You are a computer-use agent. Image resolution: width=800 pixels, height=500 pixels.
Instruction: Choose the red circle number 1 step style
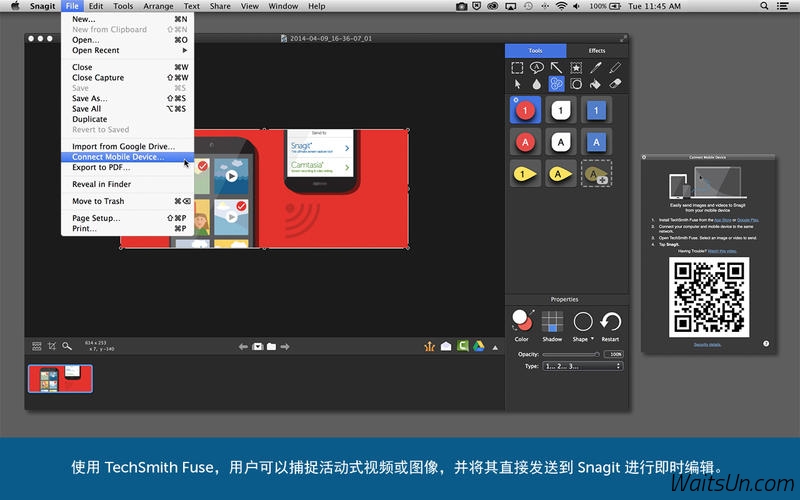coord(526,110)
